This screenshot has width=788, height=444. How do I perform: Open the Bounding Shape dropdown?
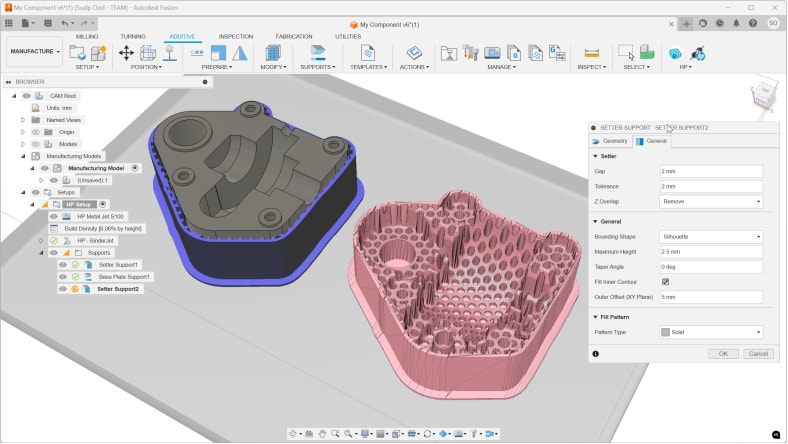tap(711, 236)
